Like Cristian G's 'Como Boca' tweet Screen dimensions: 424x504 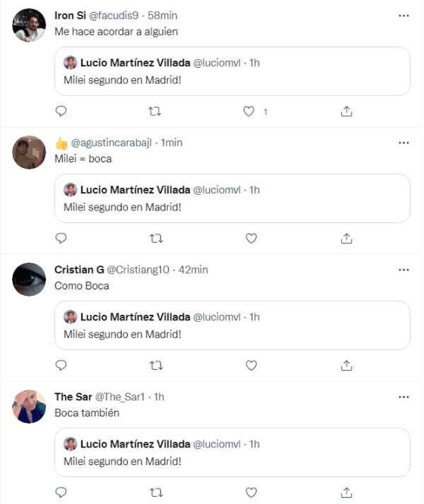[251, 366]
